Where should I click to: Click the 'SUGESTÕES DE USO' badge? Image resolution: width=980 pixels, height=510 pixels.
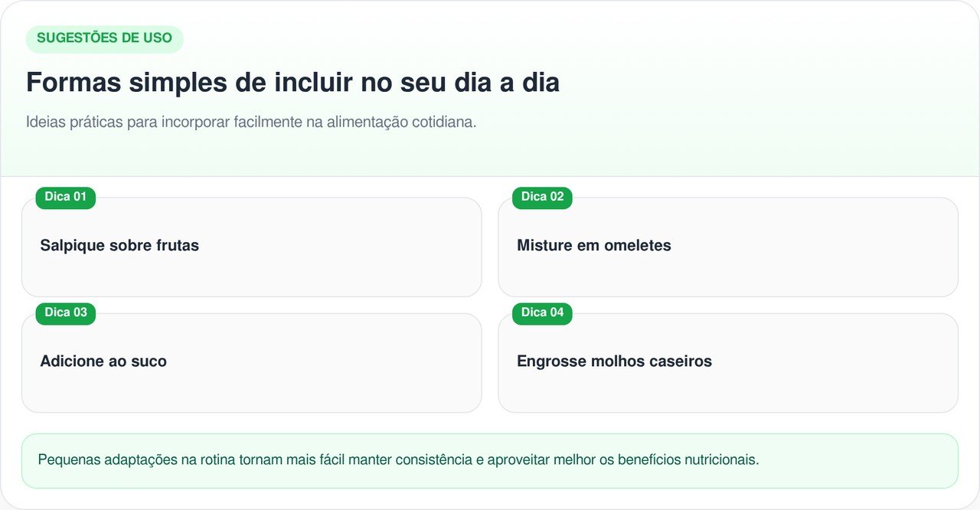[104, 38]
